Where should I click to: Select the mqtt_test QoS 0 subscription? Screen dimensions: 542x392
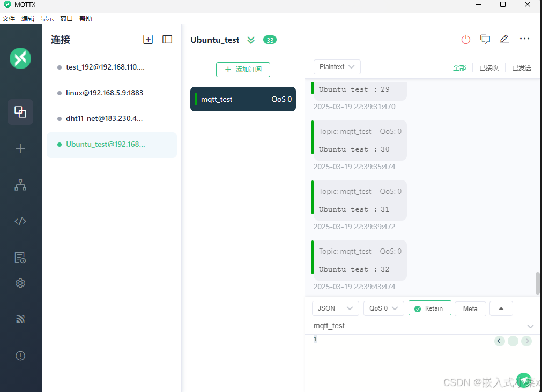243,99
